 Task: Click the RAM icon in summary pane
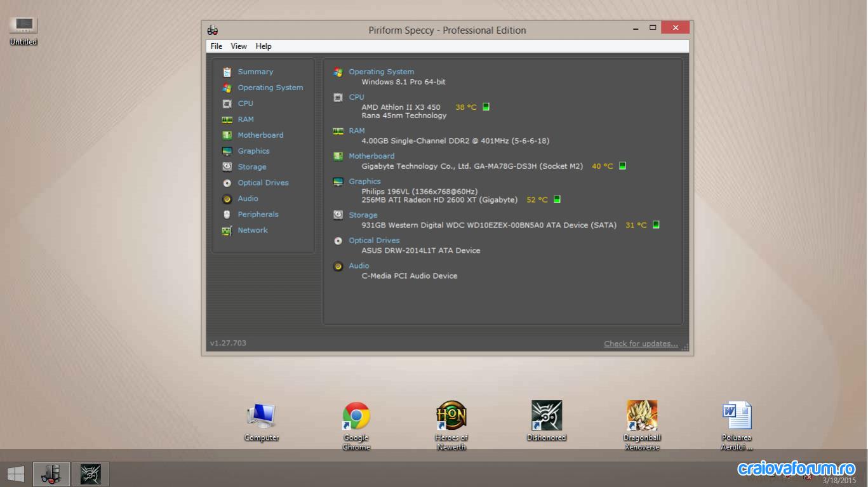[338, 131]
